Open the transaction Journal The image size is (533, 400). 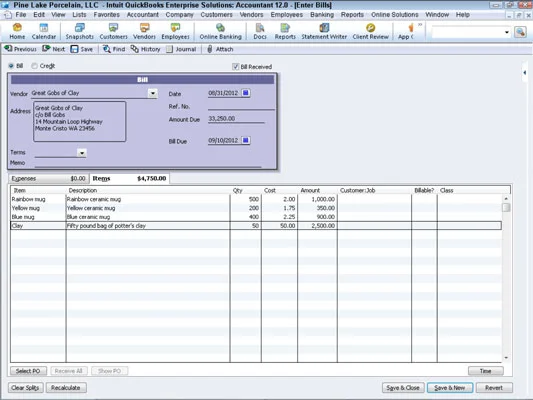[181, 49]
